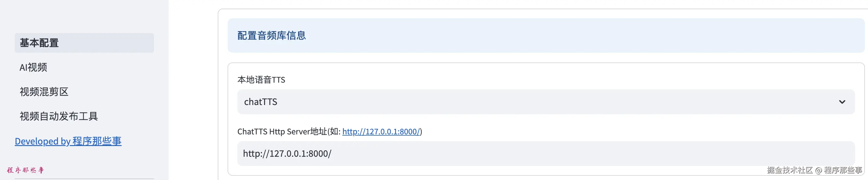Click the ChatTTS Http Server地址 label text
868x180 pixels.
click(288, 132)
